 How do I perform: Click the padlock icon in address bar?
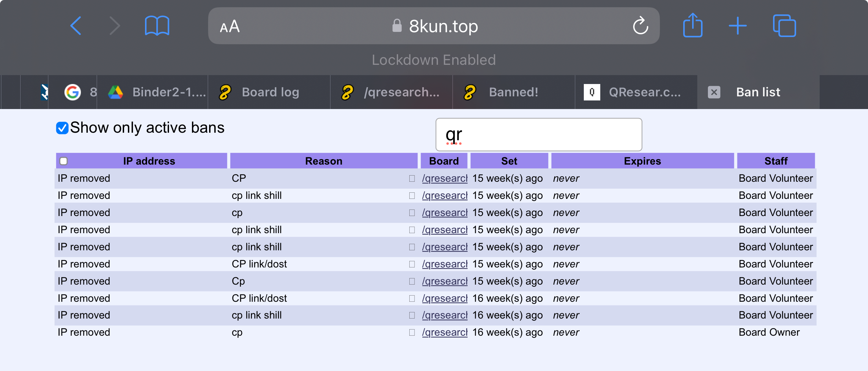(397, 26)
